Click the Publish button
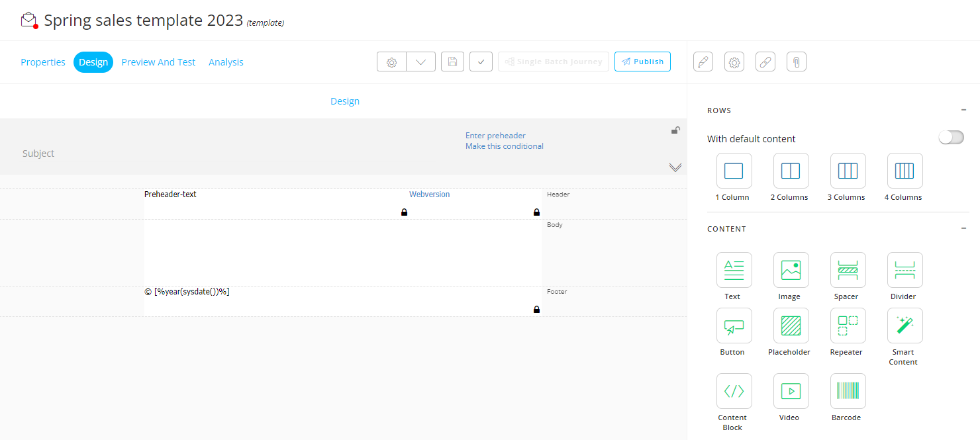 [642, 62]
